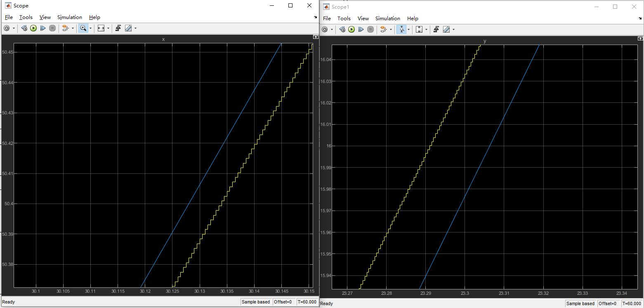Click plot title x in Scope
The width and height of the screenshot is (644, 308).
(x=163, y=39)
